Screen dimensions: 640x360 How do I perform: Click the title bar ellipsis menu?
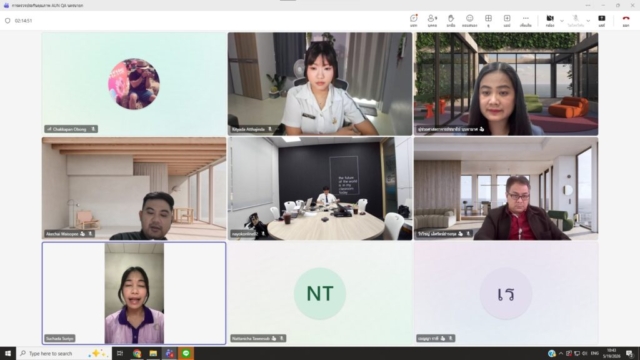point(588,5)
